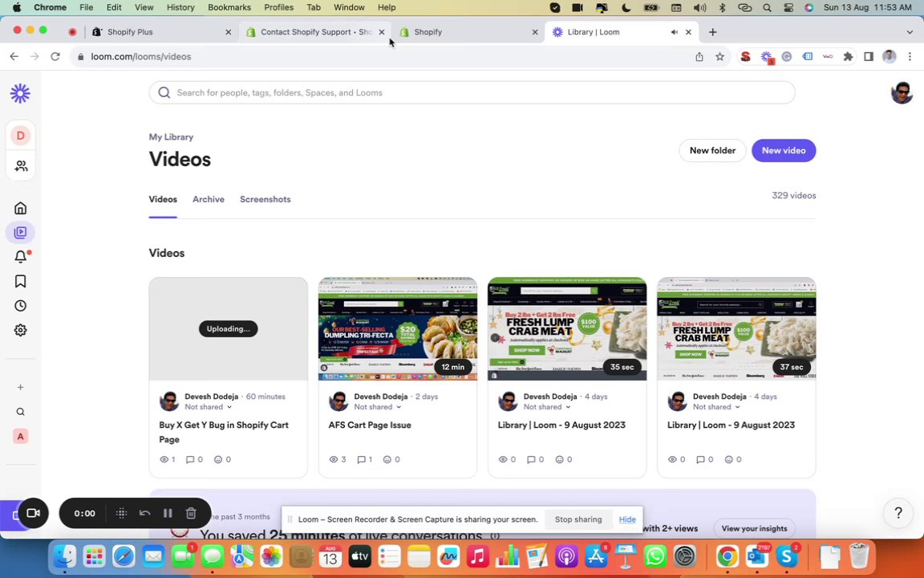Open the 35 sec crab meat thumbnail

567,328
